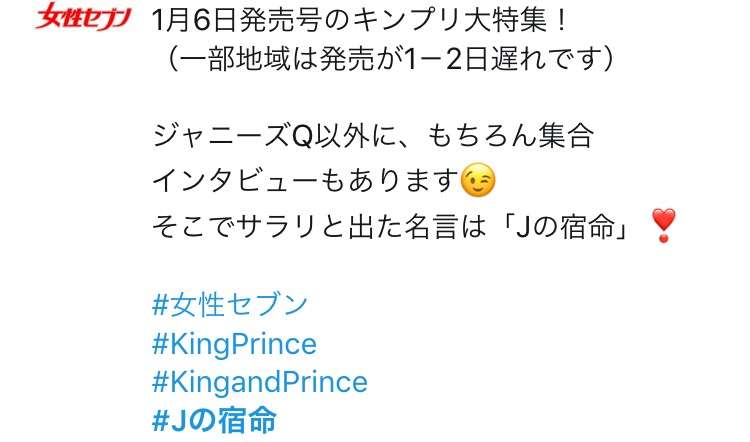750x442 pixels.
Task: Click the red heart exclamation emoji
Action: tap(663, 225)
